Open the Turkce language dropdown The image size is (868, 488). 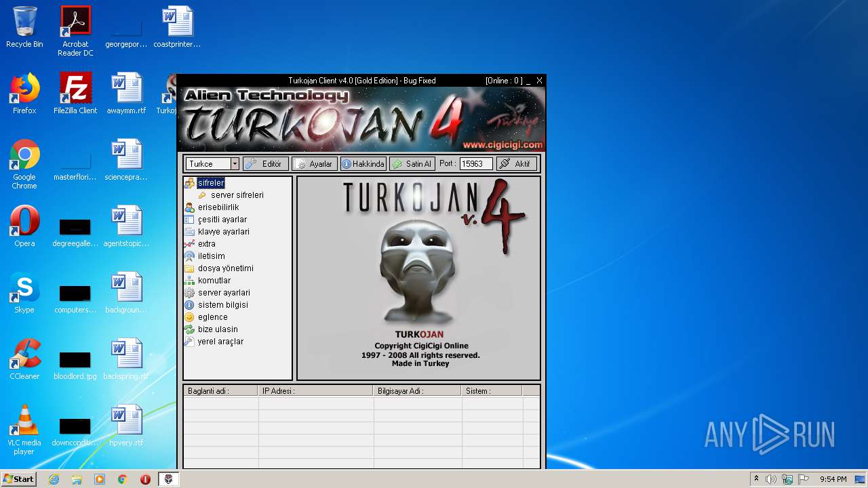click(235, 164)
